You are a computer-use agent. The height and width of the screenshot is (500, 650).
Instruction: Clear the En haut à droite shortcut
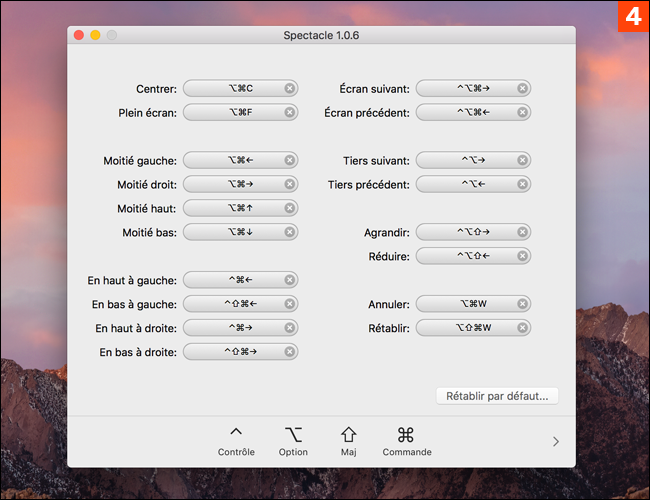point(290,328)
